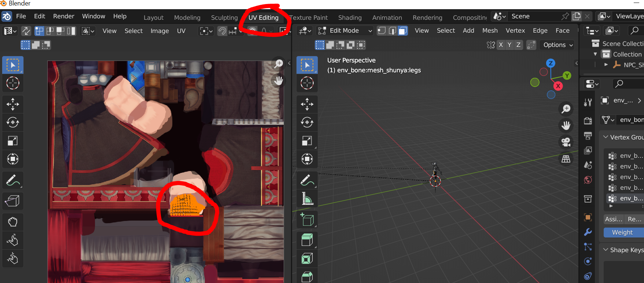
Task: Enable mesh edge select mode in 3D viewport
Action: point(392,31)
